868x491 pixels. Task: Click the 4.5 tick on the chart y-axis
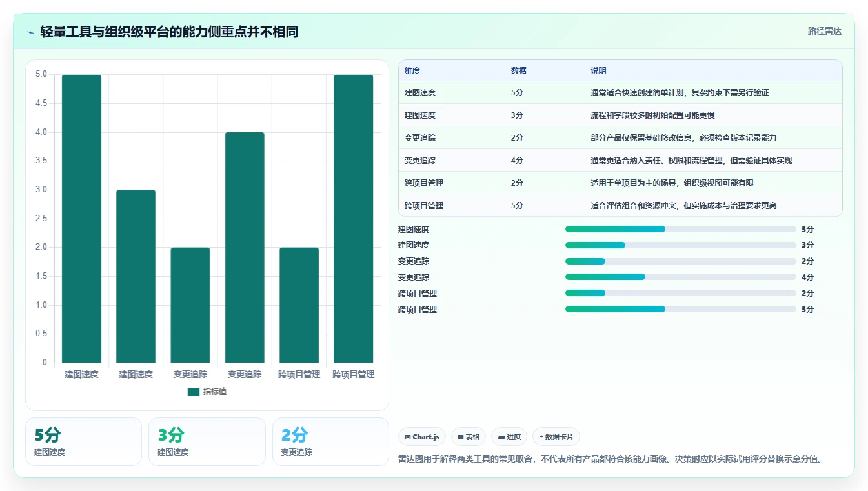click(41, 103)
